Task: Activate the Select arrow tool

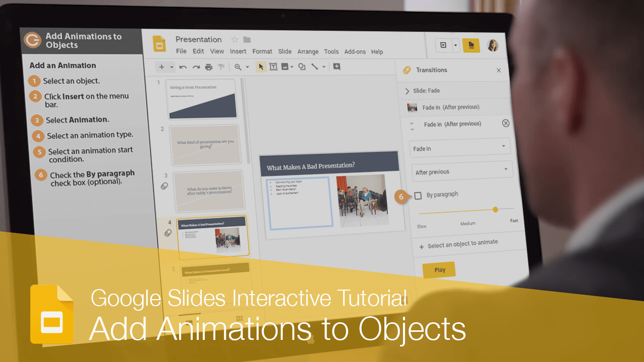Action: [x=261, y=66]
